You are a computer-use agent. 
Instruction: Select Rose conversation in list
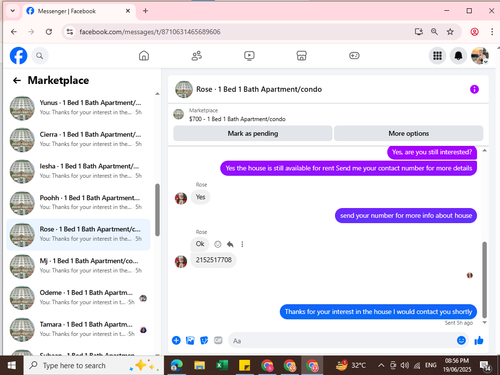(79, 234)
